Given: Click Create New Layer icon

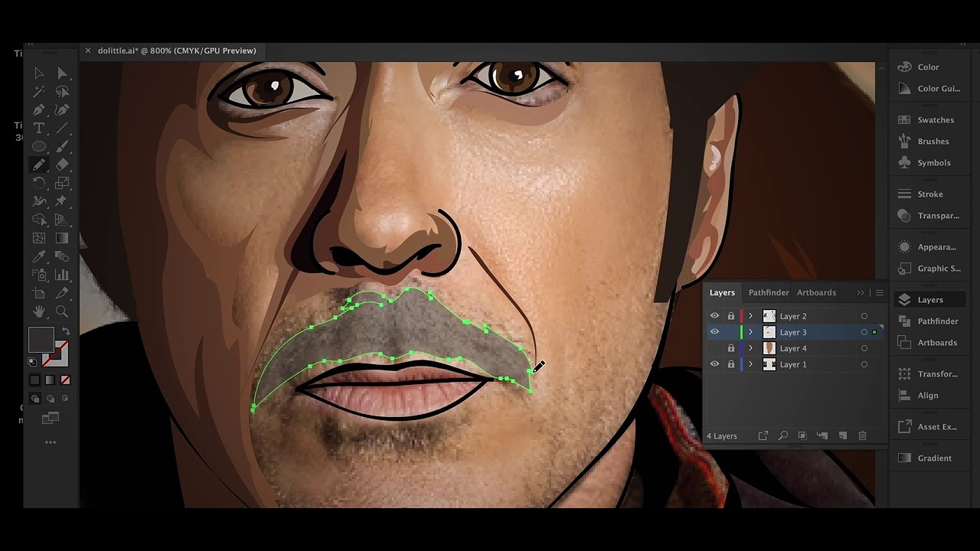Looking at the screenshot, I should [842, 435].
